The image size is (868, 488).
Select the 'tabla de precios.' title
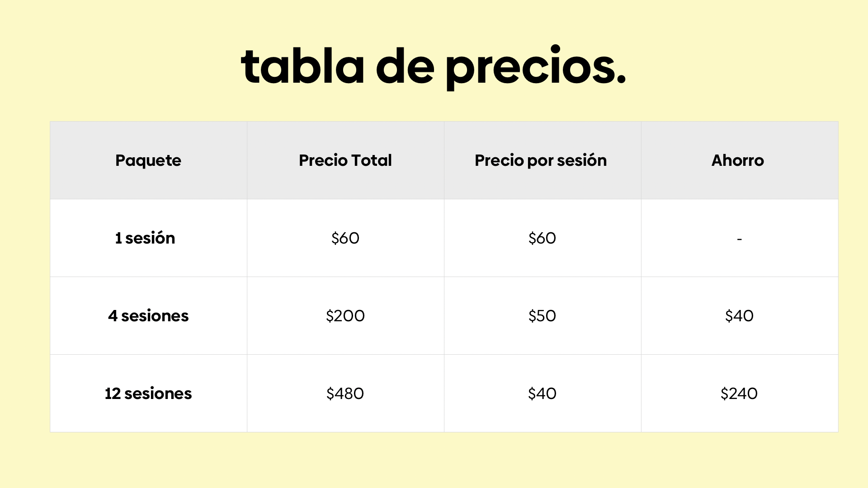434,67
